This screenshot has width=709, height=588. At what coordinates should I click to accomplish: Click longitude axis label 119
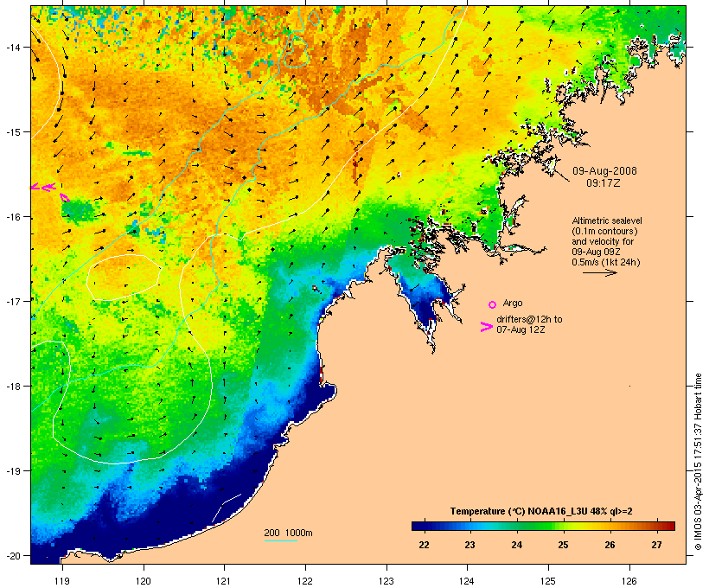click(x=62, y=581)
